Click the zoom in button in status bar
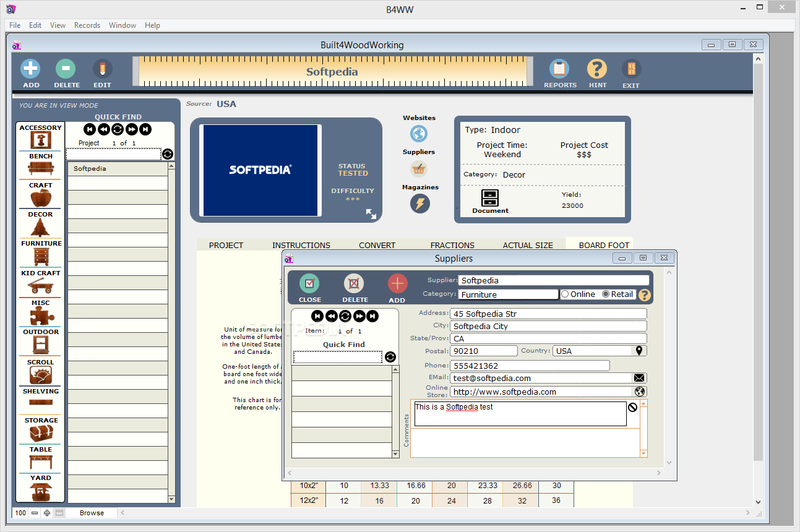This screenshot has width=800, height=532. [x=47, y=513]
